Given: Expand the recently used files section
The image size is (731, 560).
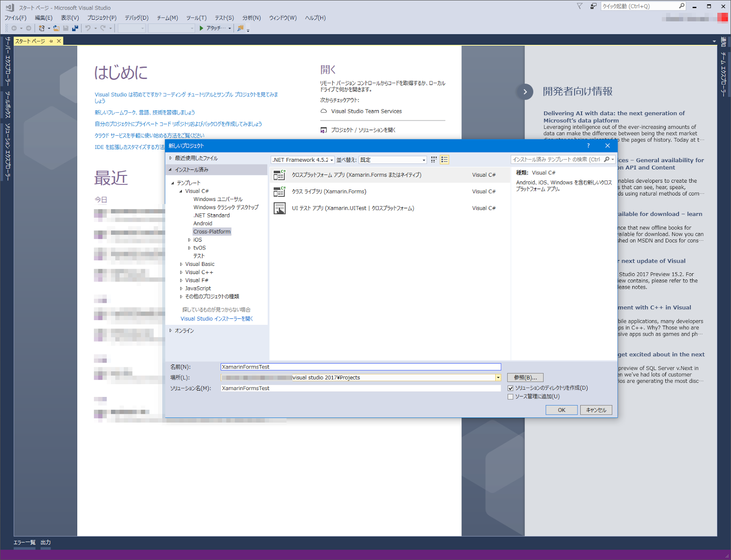Looking at the screenshot, I should point(171,158).
